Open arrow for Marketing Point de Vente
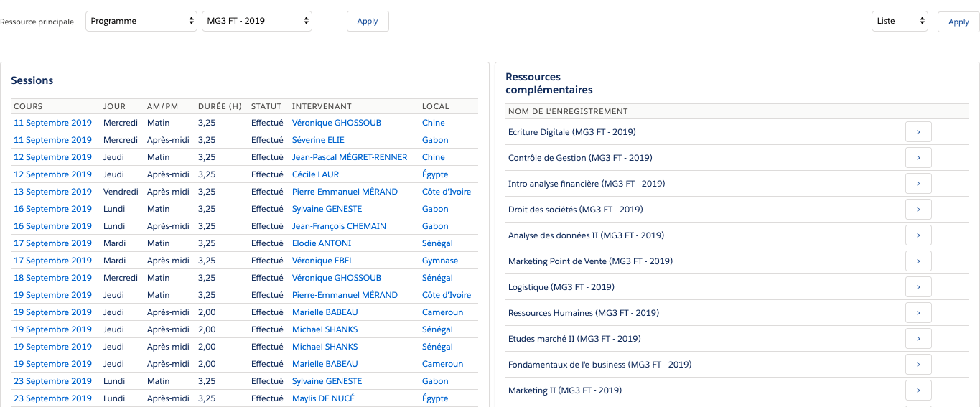Screen dimensions: 980x407 [918, 261]
